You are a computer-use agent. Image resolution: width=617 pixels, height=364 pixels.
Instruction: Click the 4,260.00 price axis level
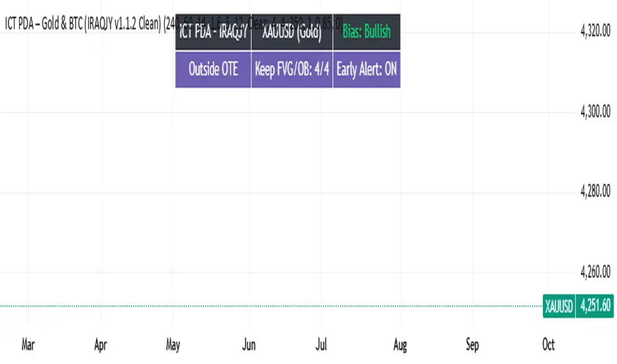[595, 271]
